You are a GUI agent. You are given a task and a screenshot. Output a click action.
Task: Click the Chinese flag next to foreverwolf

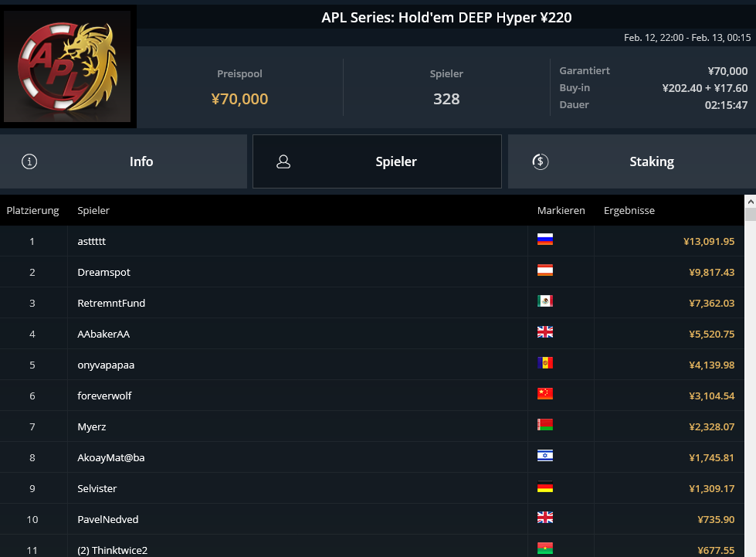click(545, 393)
